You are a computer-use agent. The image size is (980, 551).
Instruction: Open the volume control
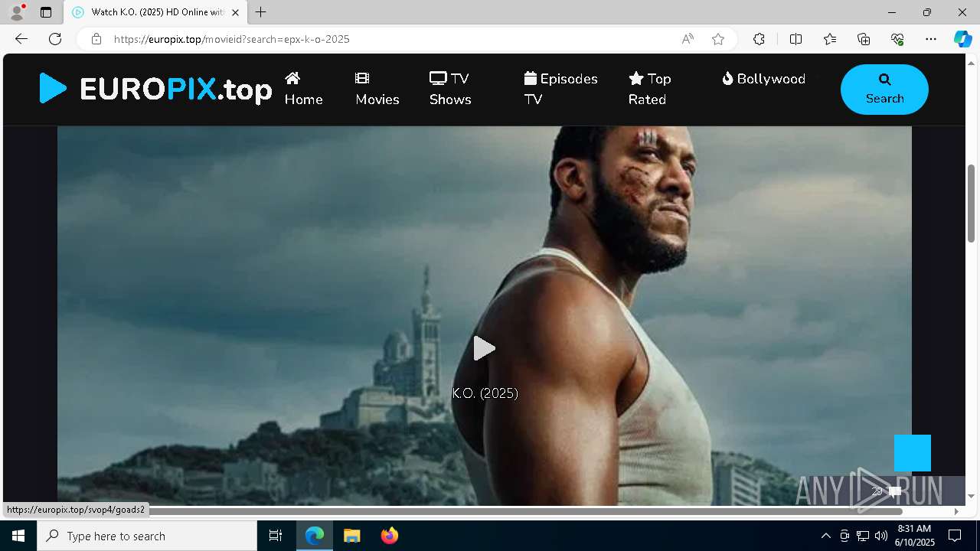[x=881, y=536]
